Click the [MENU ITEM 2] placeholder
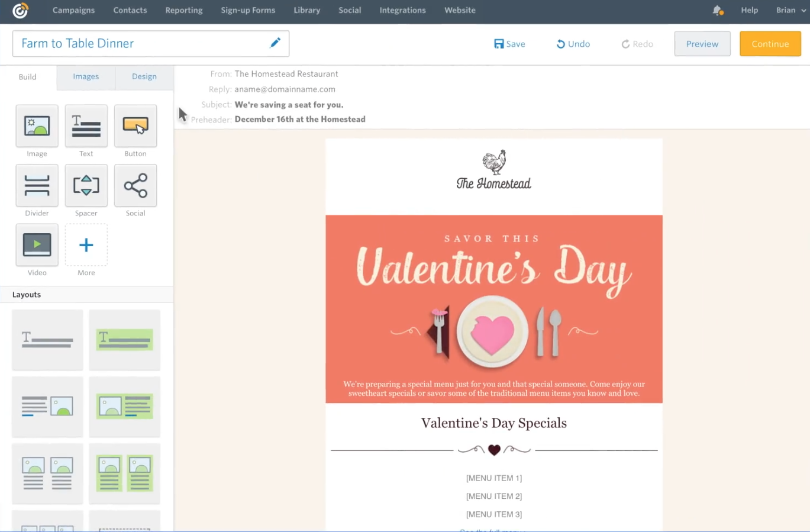This screenshot has width=810, height=532. [494, 496]
